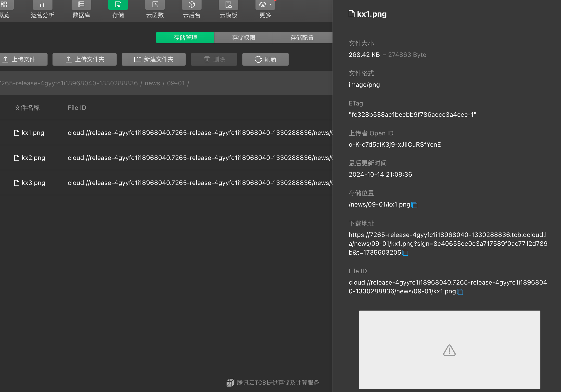
Task: Open the 云模板 template icon
Action: (228, 5)
